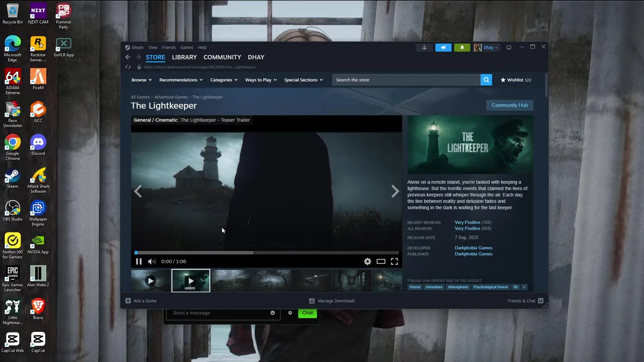Open Recycle Bin on the desktop
Screen dimensions: 644x362
point(13,14)
